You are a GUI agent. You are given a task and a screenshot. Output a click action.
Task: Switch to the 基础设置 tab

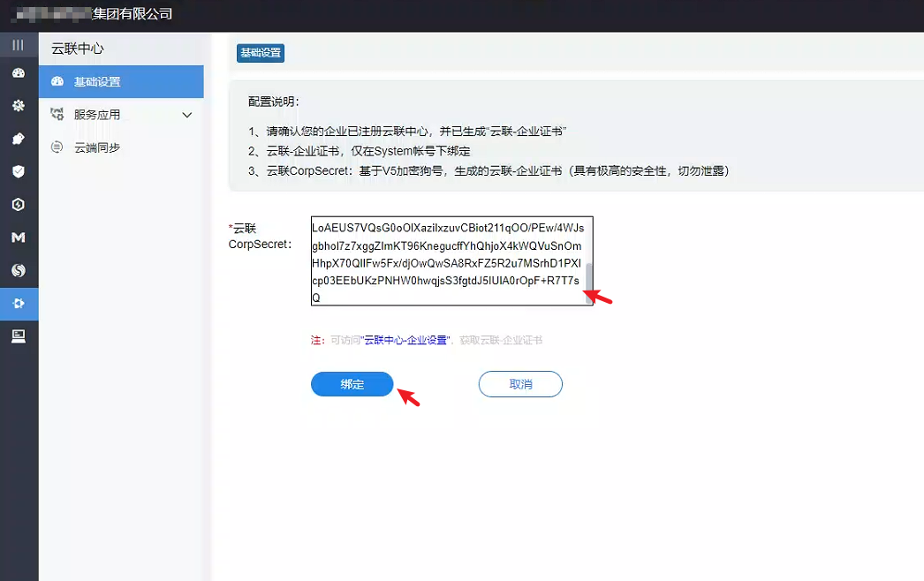[261, 53]
